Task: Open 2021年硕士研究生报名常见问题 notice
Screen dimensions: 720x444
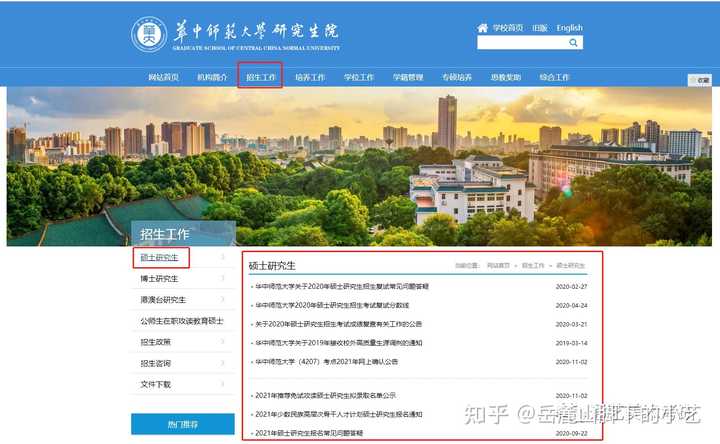Action: click(309, 433)
